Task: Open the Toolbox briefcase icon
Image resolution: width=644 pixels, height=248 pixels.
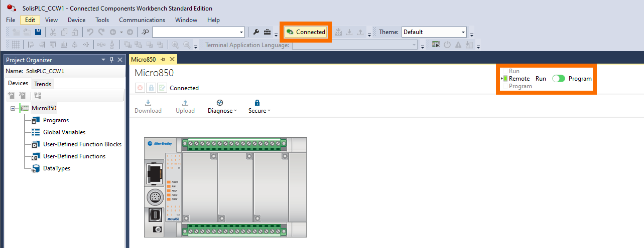Action: pos(267,32)
